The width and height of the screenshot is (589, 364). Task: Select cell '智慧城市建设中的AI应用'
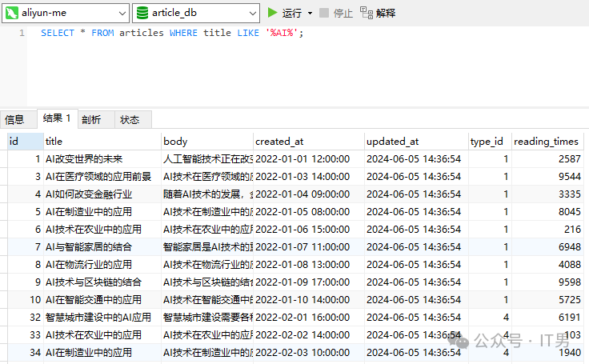tap(102, 318)
